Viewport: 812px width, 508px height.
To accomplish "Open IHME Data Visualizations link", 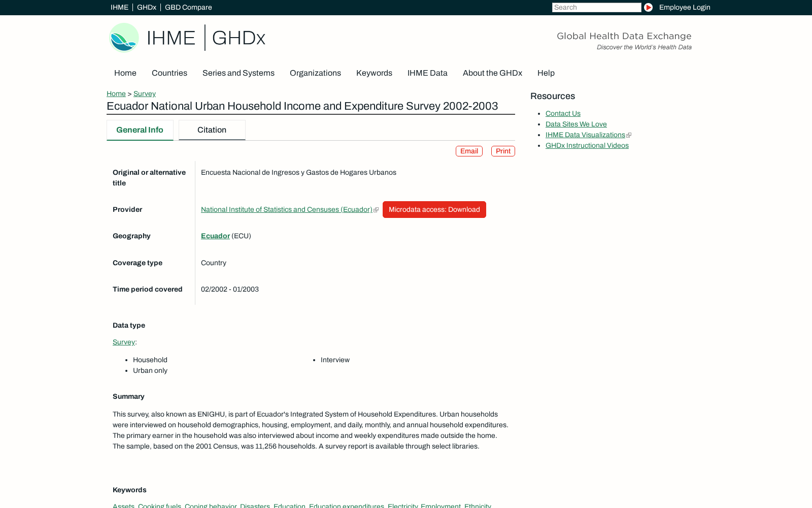I will (585, 135).
